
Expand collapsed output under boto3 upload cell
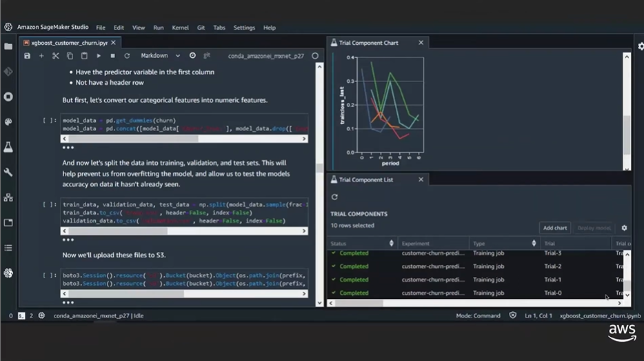click(68, 302)
